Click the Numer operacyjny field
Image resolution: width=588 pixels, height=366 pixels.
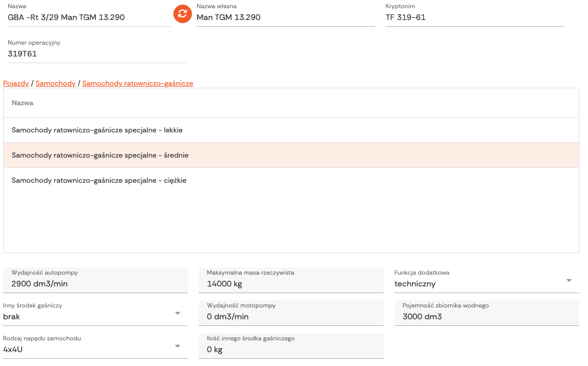pos(96,54)
